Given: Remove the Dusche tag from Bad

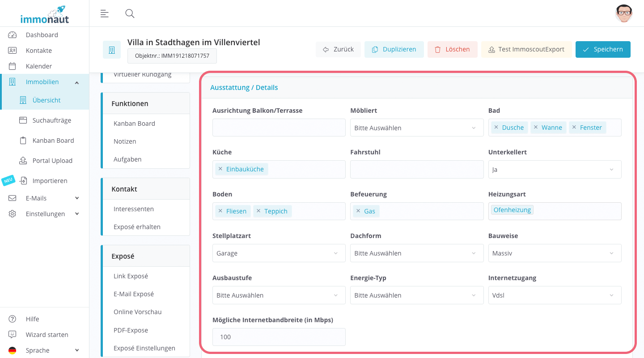Looking at the screenshot, I should tap(496, 128).
